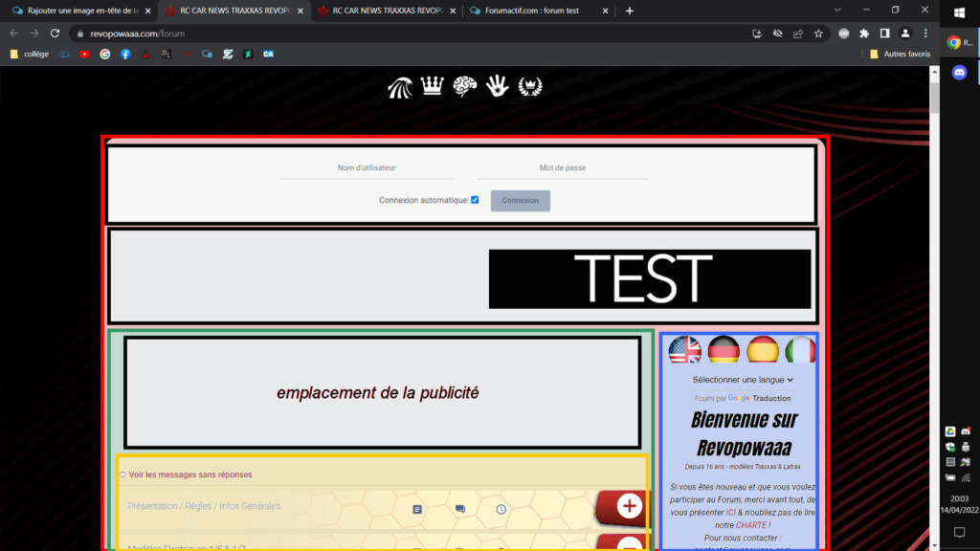Viewport: 980px width, 551px height.
Task: Open Voir les messages sans réponses link
Action: click(190, 474)
